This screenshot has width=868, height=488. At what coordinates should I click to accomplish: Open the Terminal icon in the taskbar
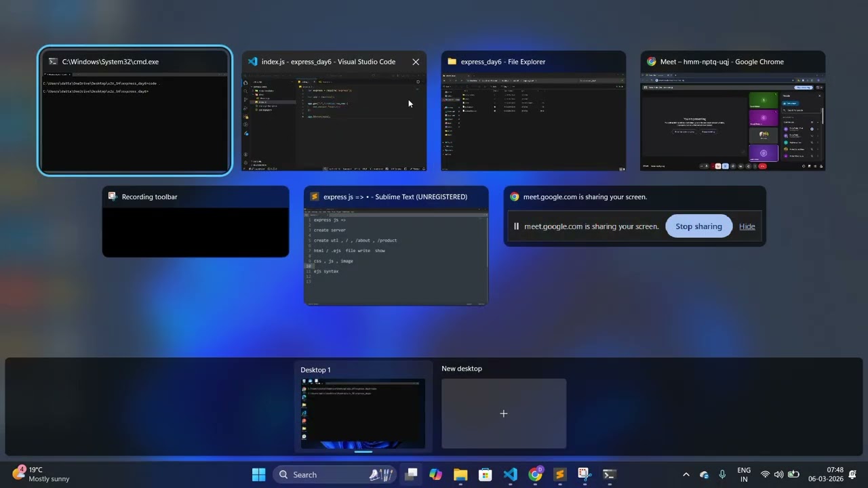tap(609, 474)
